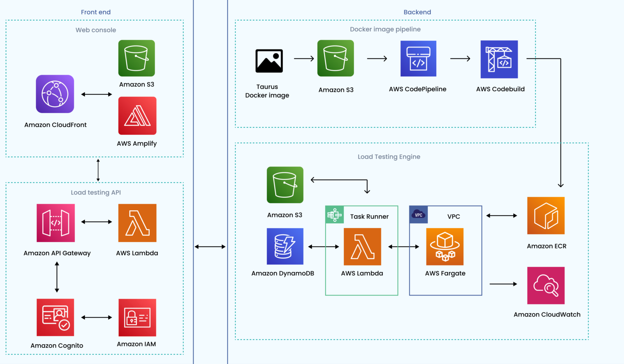Image resolution: width=624 pixels, height=364 pixels.
Task: Click the 'Amazon CloudWatch' label
Action: (x=547, y=315)
